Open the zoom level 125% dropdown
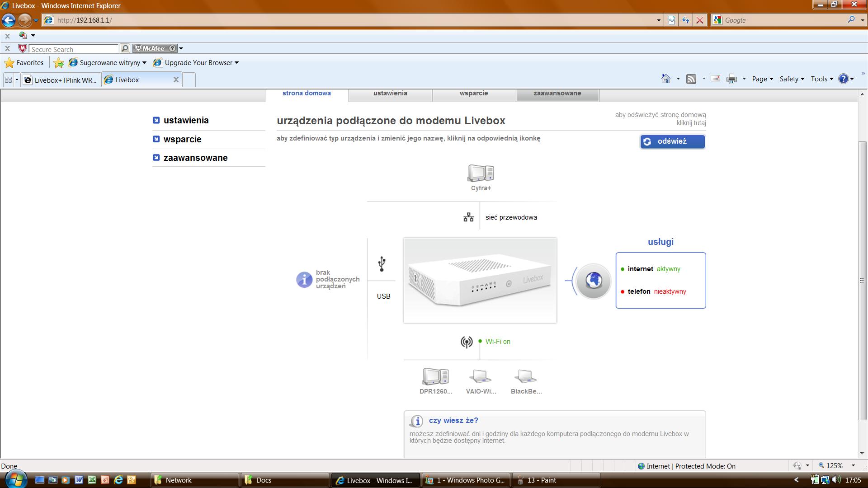The image size is (868, 488). click(x=853, y=466)
